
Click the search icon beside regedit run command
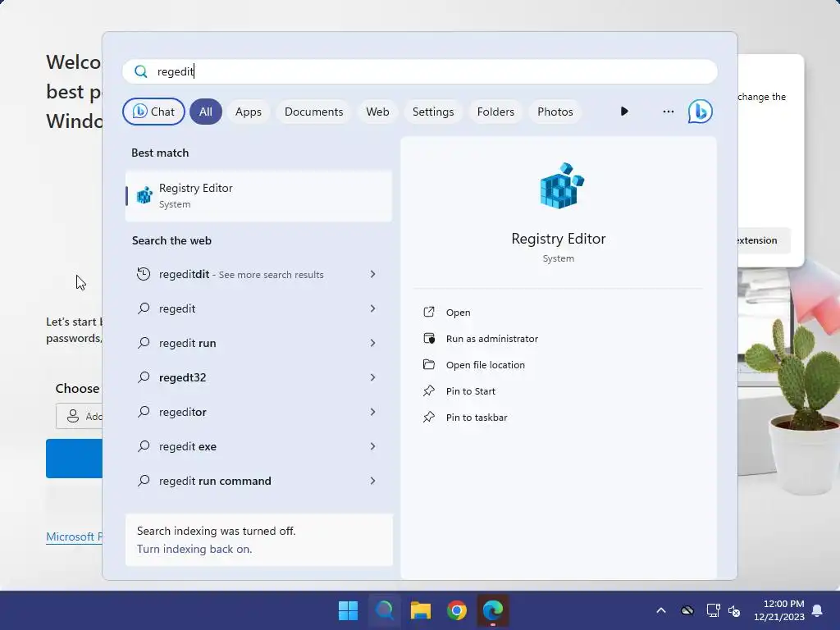click(144, 481)
